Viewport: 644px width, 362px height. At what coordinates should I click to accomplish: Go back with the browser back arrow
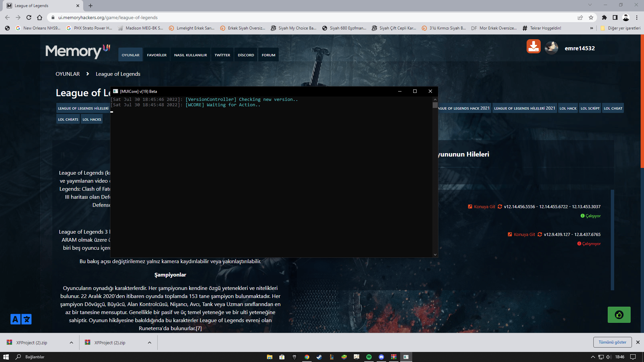pos(7,17)
